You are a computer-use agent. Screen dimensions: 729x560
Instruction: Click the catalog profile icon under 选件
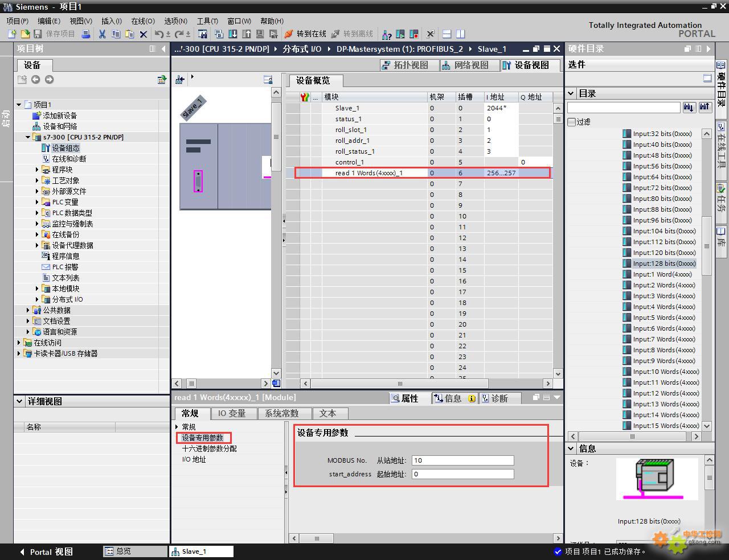pyautogui.click(x=707, y=79)
